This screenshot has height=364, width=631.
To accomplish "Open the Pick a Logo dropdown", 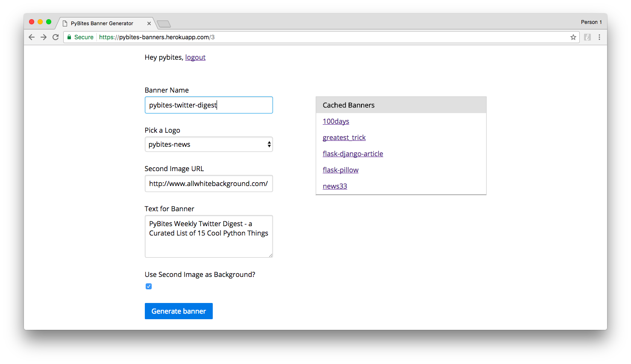I will (208, 144).
